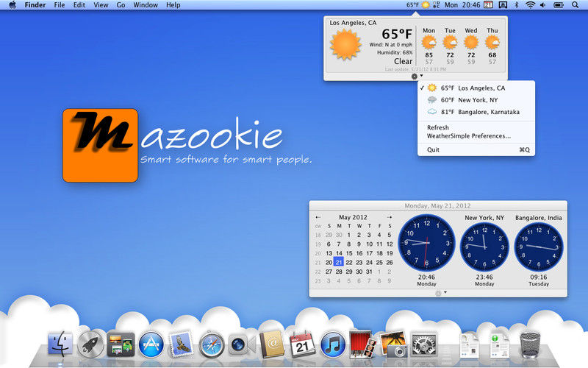Viewport: 588px width, 368px height.
Task: Open Mail stamp icon in dock
Action: click(182, 344)
